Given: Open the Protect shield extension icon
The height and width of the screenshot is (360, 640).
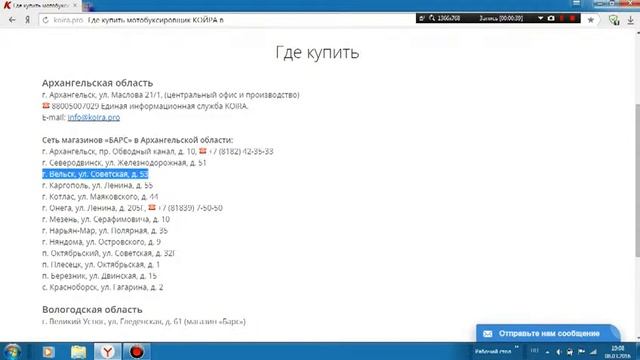Looking at the screenshot, I should 613,20.
